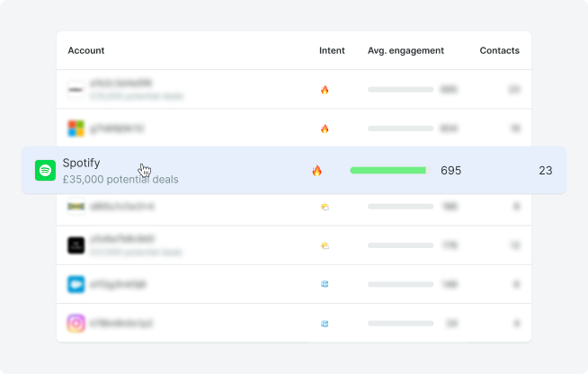Click the sun-cloud intent icon beside black logo
Viewport: 588px width, 374px height.
(x=325, y=245)
